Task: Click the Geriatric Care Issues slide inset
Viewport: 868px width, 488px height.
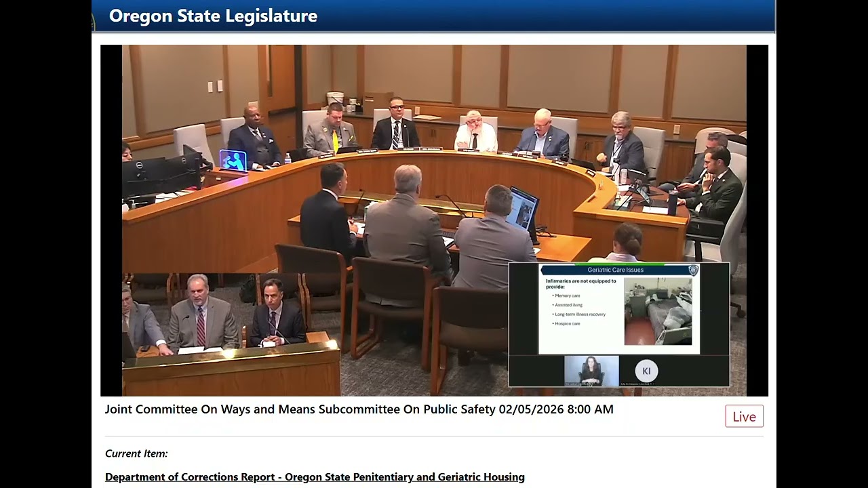Action: coord(618,308)
